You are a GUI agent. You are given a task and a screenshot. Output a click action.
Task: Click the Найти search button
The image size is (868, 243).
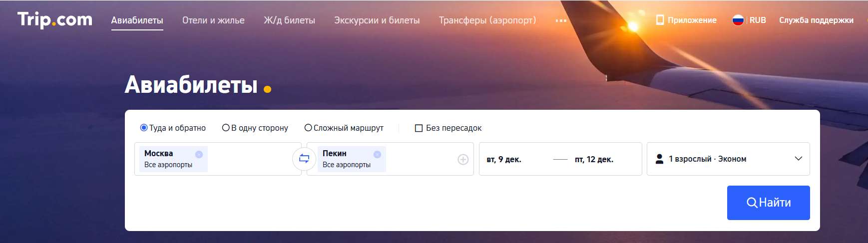[x=768, y=203]
